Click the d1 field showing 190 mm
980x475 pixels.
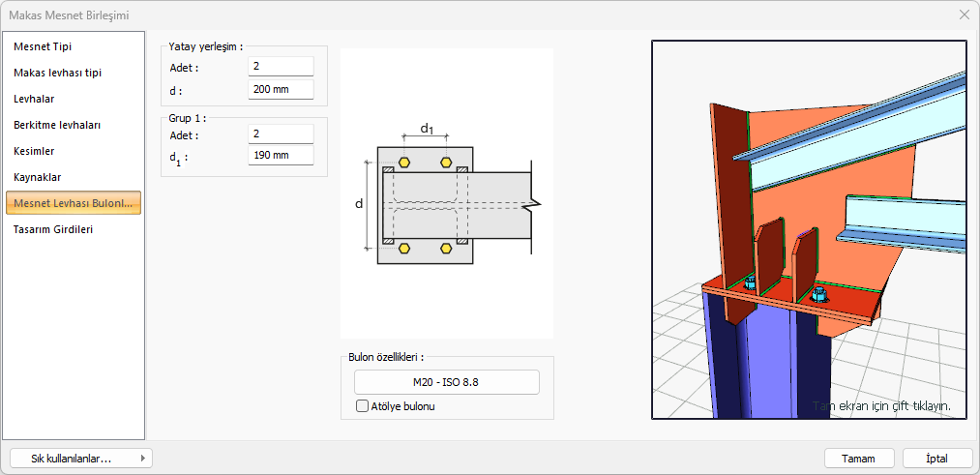[281, 156]
